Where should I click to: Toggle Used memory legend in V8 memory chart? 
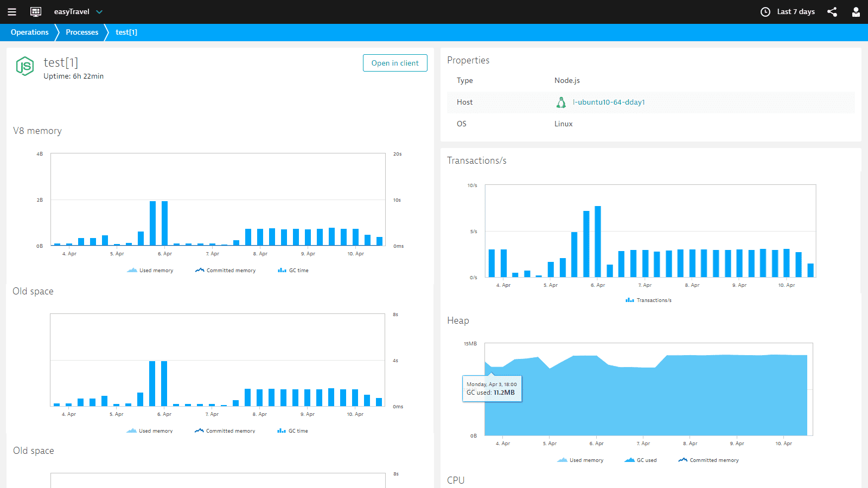[150, 270]
